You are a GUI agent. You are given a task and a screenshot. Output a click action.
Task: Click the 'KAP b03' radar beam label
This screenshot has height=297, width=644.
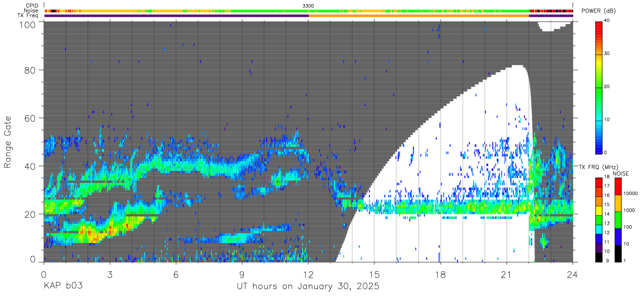(x=63, y=287)
